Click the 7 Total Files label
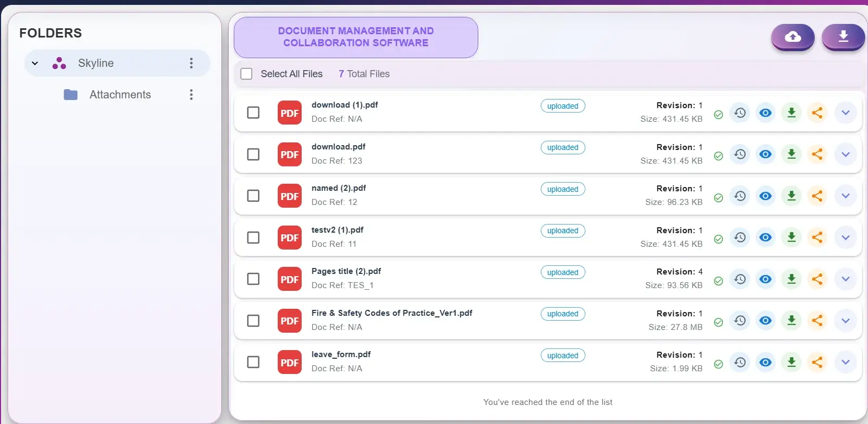This screenshot has width=868, height=424. (x=364, y=74)
